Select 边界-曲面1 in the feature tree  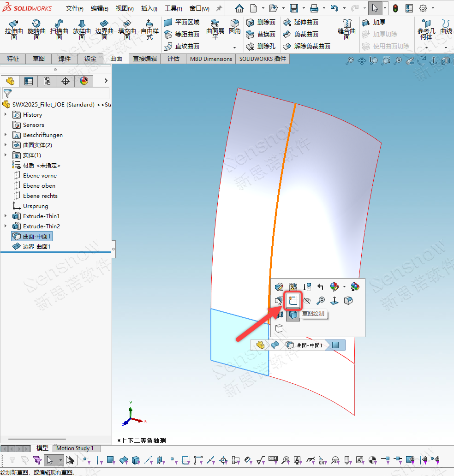(x=36, y=247)
